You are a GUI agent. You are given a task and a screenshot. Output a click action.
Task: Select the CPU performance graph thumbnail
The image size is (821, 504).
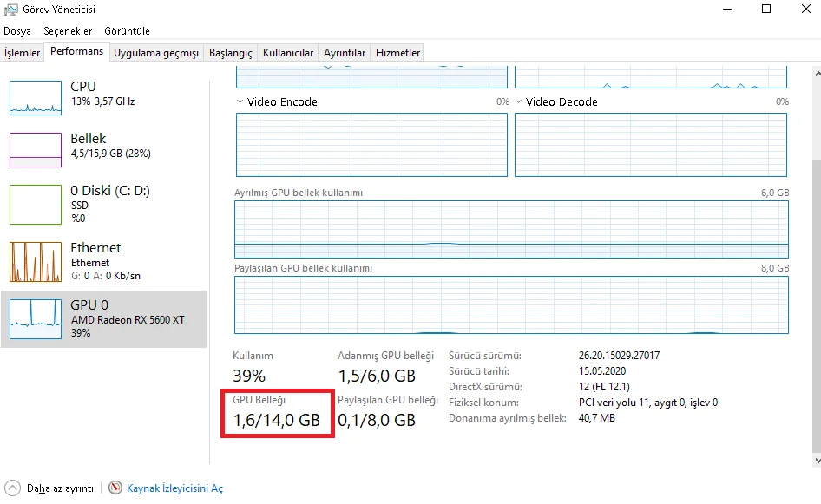[36, 98]
